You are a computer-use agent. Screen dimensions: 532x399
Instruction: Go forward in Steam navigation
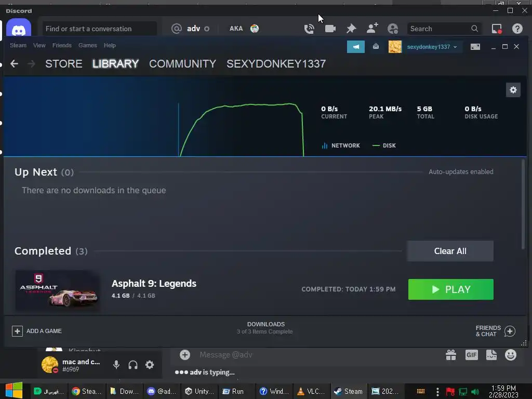coord(31,63)
